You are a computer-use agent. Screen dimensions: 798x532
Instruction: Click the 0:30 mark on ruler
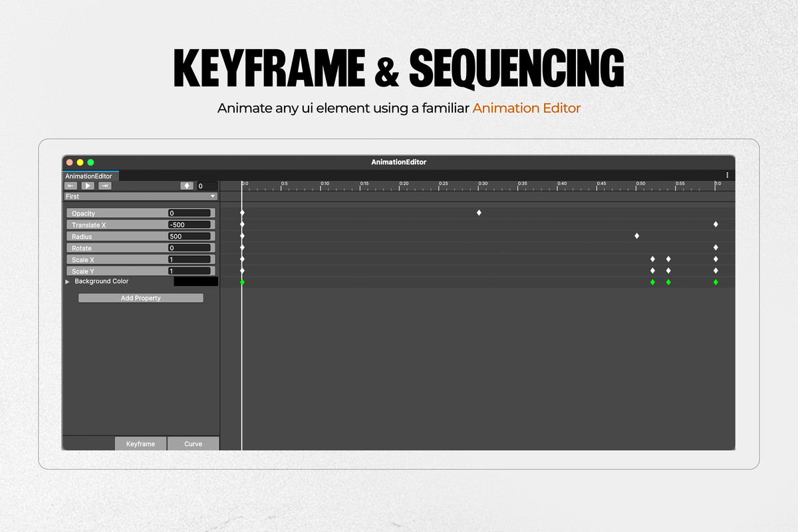(x=483, y=184)
